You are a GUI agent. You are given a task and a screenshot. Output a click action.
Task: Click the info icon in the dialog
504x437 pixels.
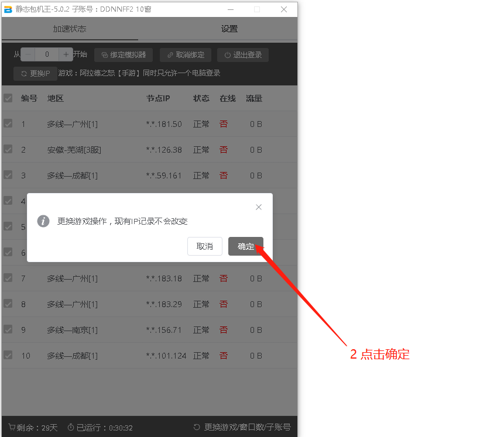(43, 221)
